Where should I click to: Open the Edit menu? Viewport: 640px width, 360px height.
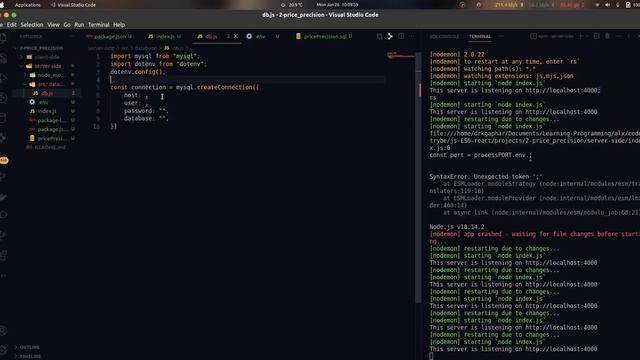11,24
